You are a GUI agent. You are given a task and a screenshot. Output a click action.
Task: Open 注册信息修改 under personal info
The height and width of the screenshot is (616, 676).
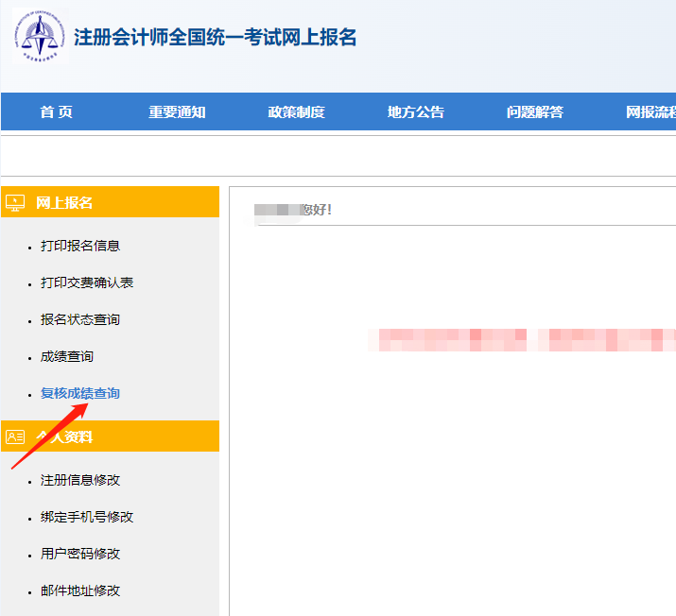[80, 480]
